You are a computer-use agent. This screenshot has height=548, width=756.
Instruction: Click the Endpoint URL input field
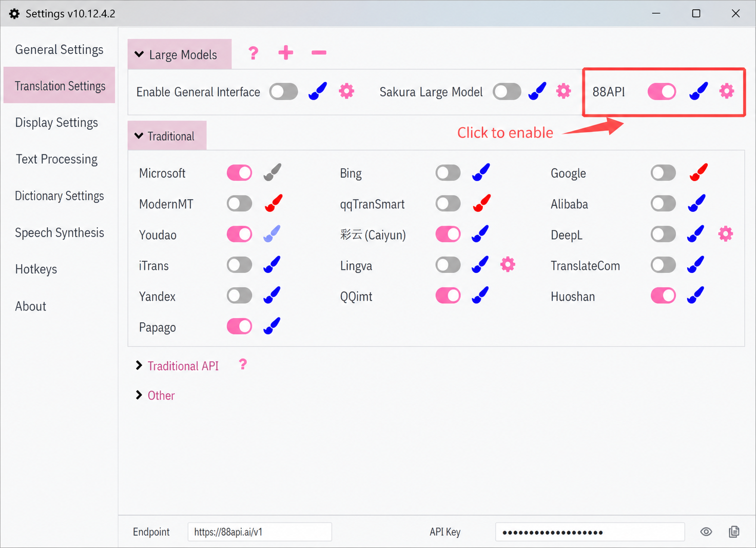click(260, 532)
